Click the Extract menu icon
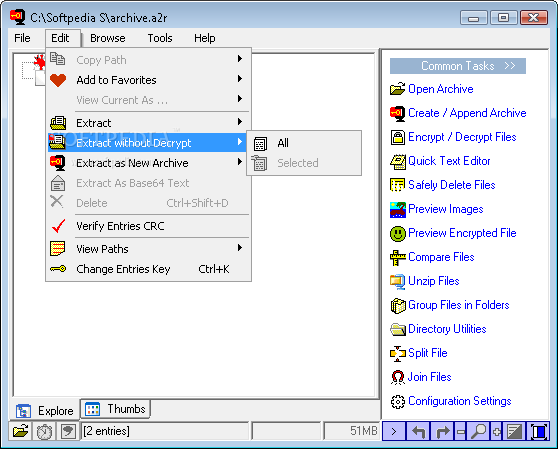558x449 pixels. tap(58, 123)
